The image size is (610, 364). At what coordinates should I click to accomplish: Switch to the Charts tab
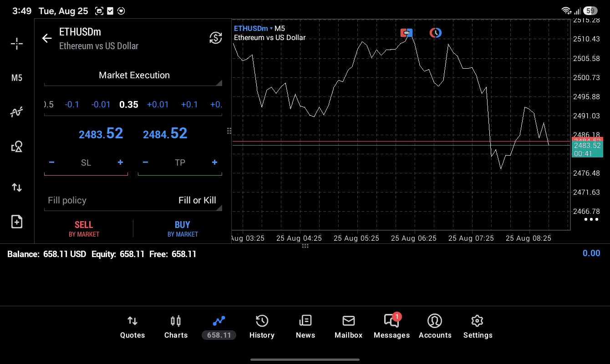point(176,327)
